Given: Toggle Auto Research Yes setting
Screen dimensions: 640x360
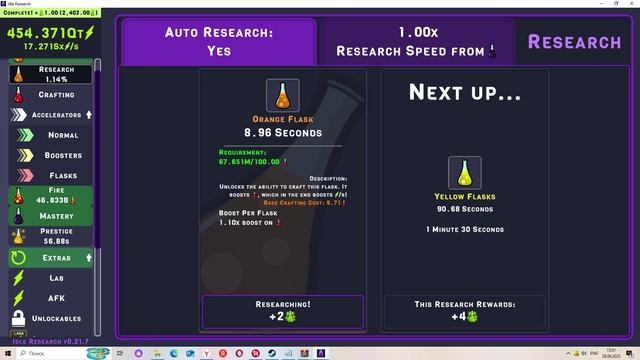Looking at the screenshot, I should [x=219, y=42].
